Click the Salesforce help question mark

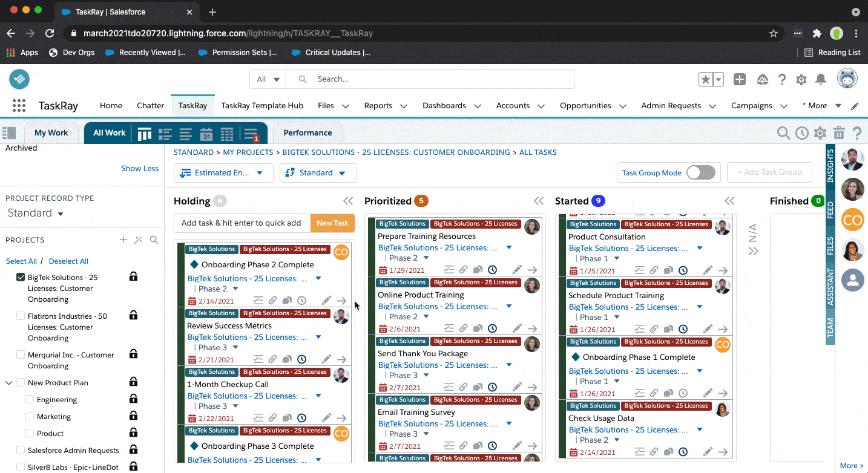tap(782, 79)
